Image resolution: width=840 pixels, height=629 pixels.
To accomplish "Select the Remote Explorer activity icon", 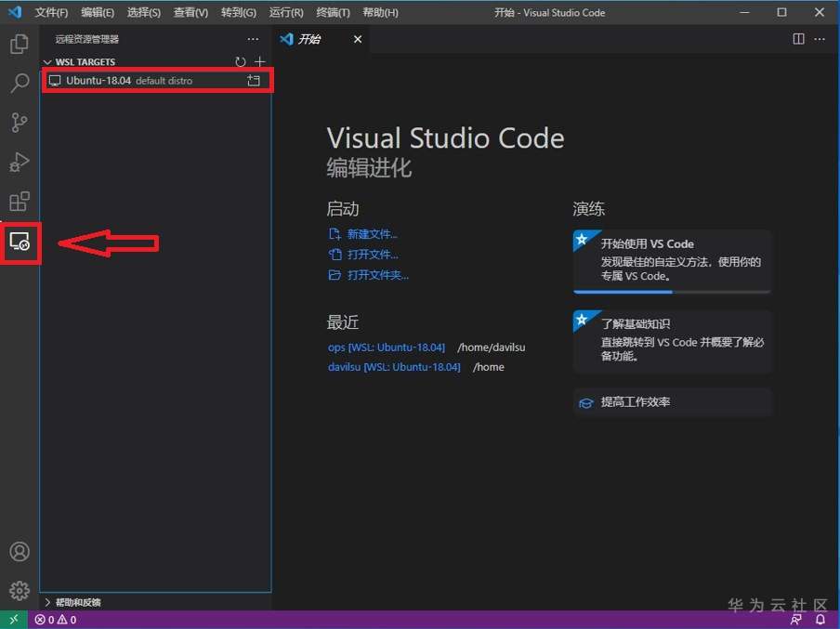I will (x=20, y=242).
